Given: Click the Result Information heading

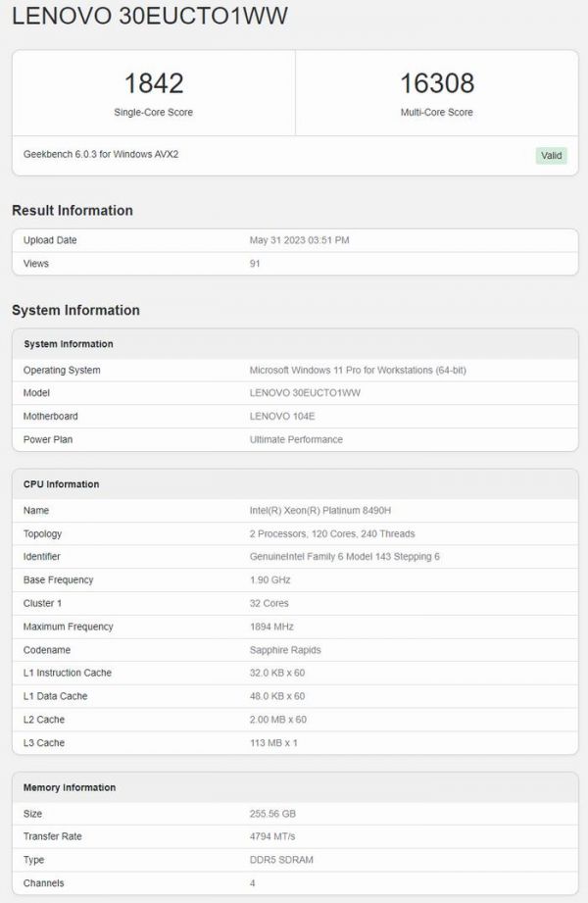Looking at the screenshot, I should (x=73, y=210).
